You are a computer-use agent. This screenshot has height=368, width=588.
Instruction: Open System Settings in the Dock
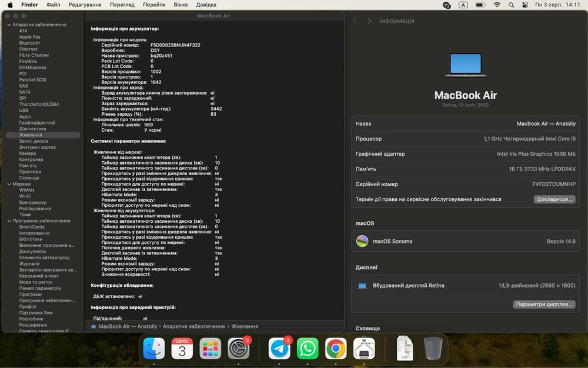click(238, 349)
